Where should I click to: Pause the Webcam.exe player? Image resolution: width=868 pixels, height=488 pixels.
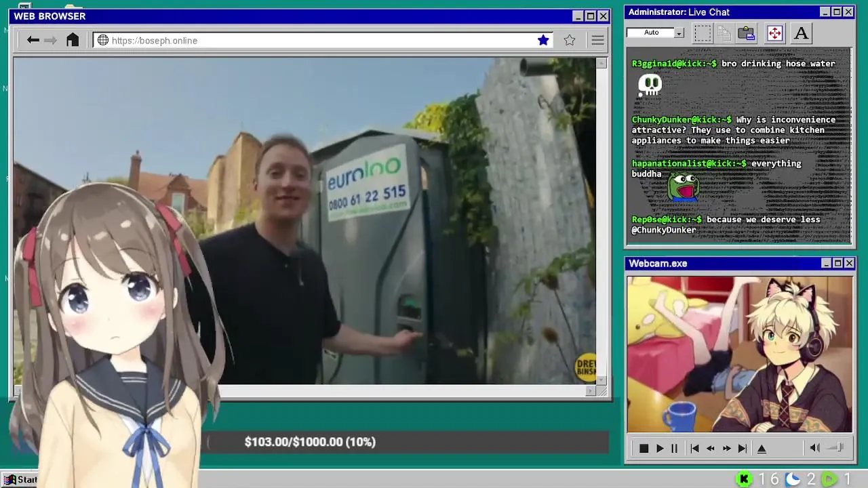pyautogui.click(x=674, y=448)
